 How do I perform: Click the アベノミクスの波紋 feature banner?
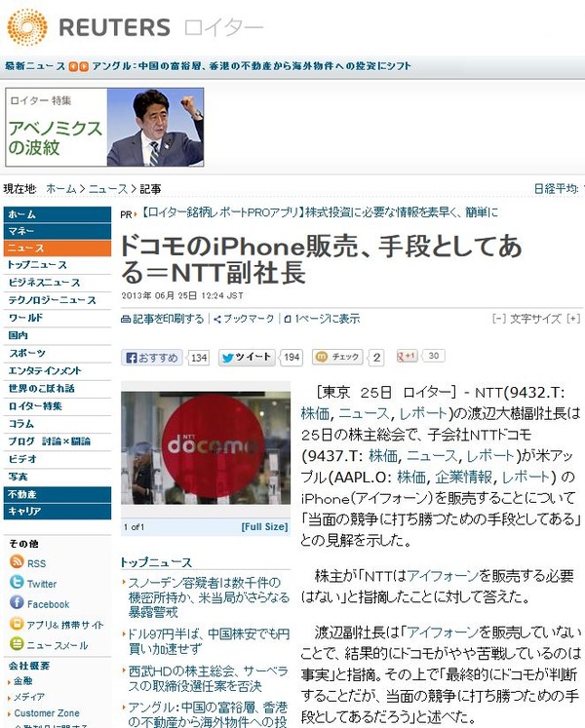(104, 128)
